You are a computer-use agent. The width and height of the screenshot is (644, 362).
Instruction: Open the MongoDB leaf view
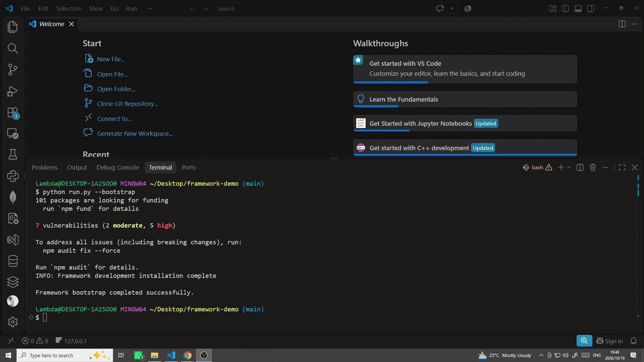click(13, 197)
